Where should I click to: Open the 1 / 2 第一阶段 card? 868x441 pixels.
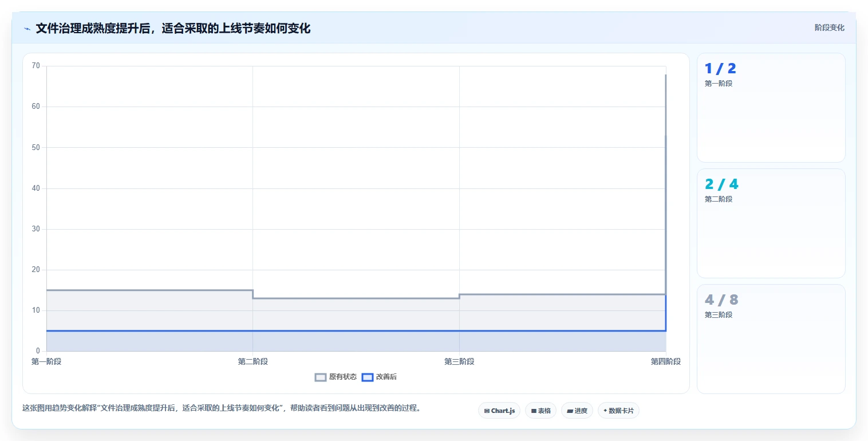pyautogui.click(x=771, y=108)
